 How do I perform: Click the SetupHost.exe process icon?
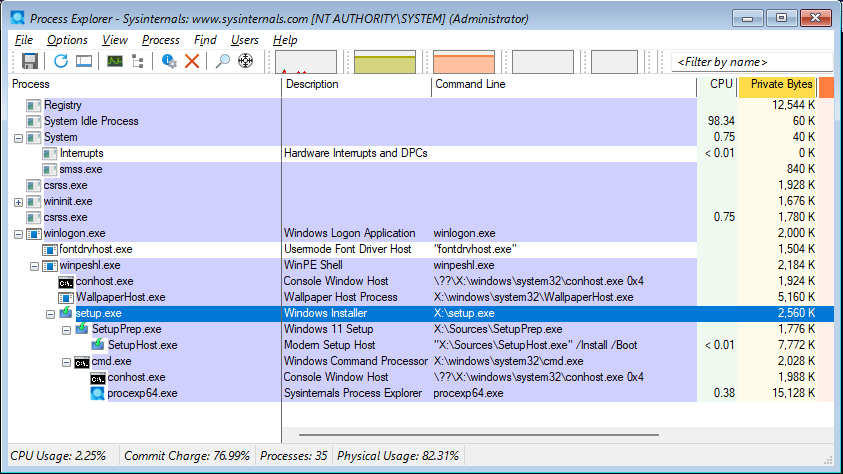98,344
